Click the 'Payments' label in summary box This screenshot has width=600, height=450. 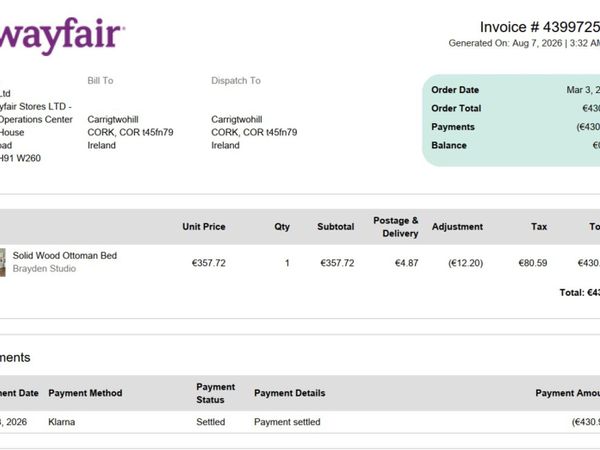[453, 127]
